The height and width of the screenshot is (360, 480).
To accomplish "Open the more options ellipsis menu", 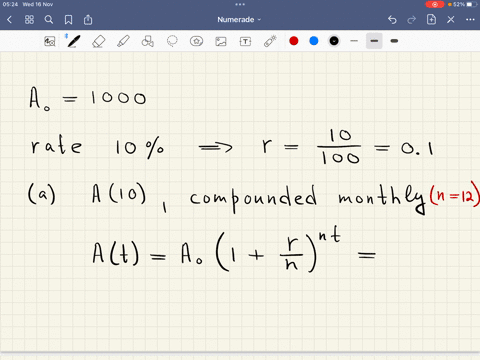I will pos(470,20).
